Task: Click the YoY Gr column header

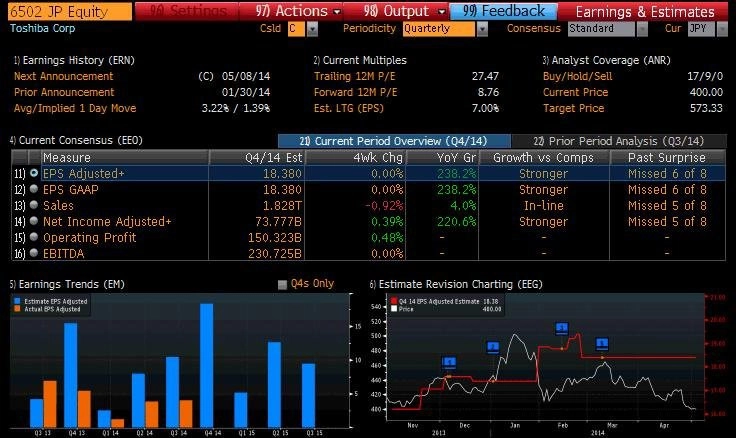Action: 442,158
